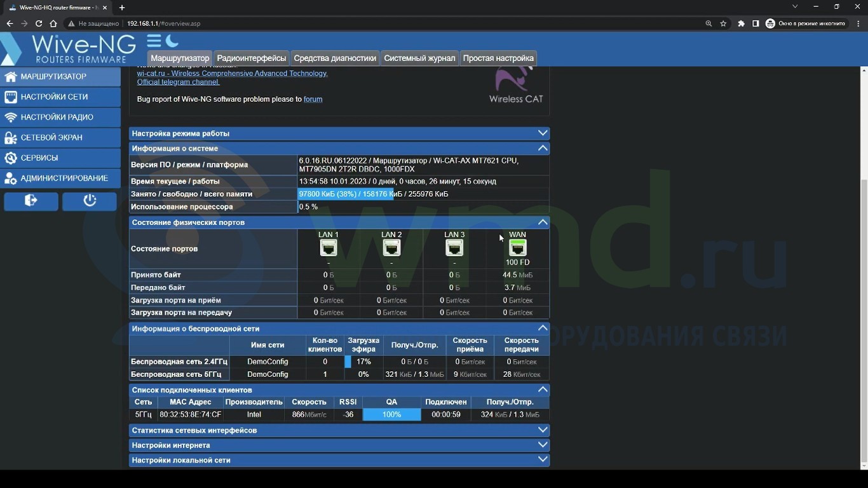Image resolution: width=868 pixels, height=488 pixels.
Task: Open АДМИНИСТРИРОВАНИЕ in the sidebar
Action: pos(60,178)
